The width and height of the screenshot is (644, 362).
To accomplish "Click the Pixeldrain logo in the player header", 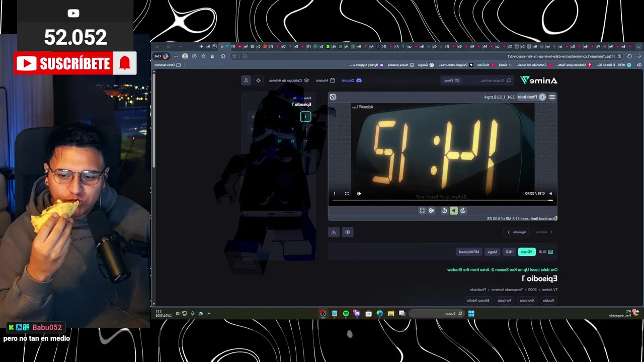I will pos(531,97).
